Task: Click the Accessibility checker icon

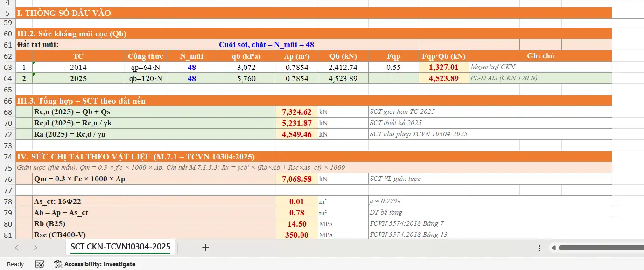Action: pos(58,264)
